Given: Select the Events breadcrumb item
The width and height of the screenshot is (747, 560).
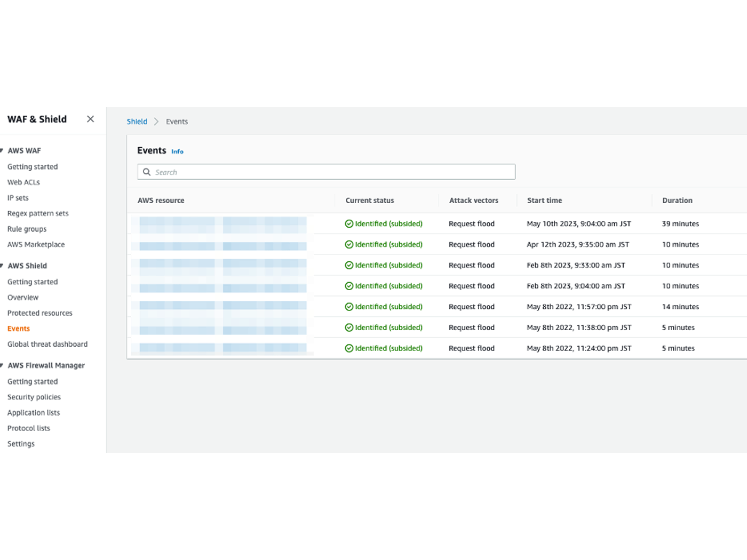Looking at the screenshot, I should tap(177, 121).
